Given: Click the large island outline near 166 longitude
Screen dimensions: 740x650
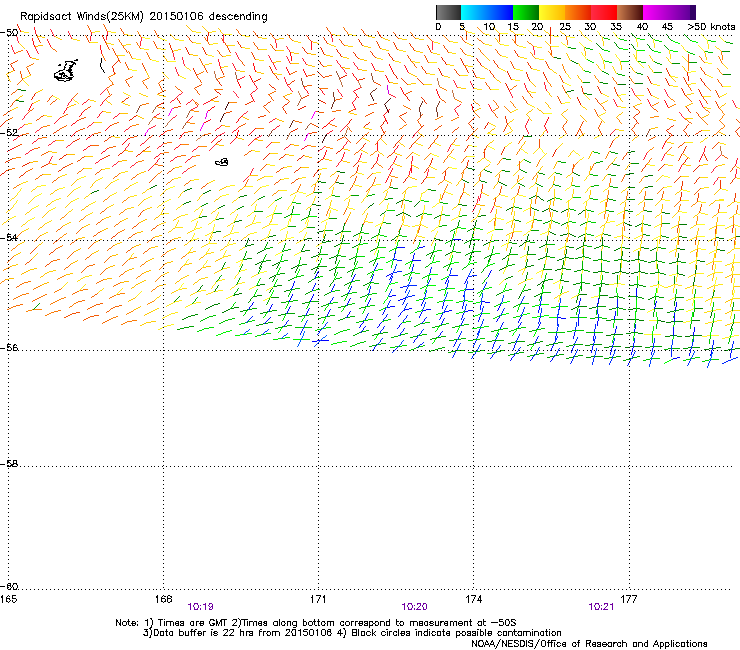Looking at the screenshot, I should (x=66, y=71).
